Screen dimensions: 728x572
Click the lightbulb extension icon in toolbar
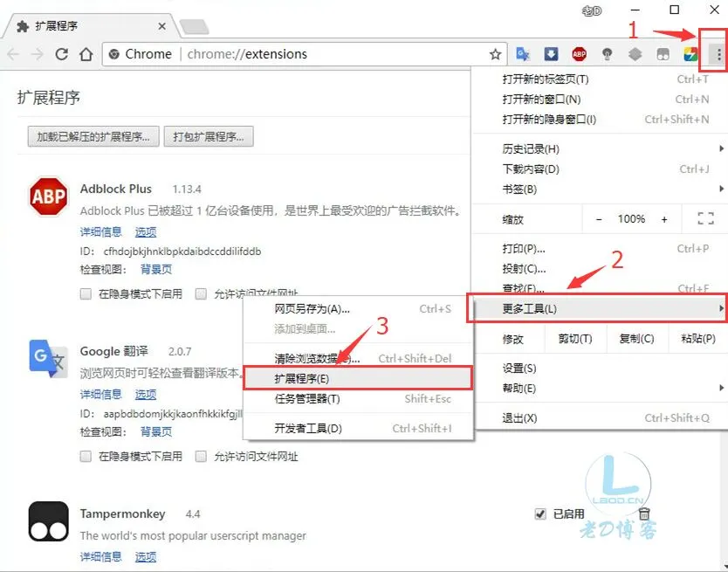tap(607, 54)
